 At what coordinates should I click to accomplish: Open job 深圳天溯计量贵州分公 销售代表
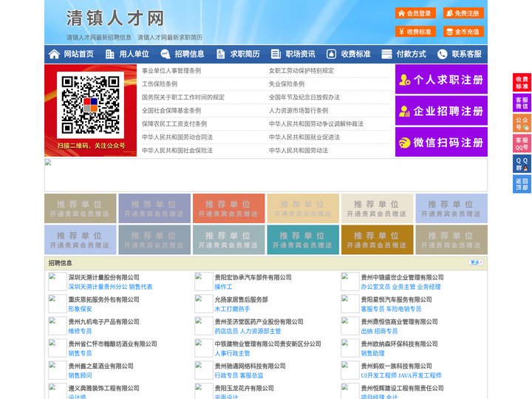pos(110,287)
